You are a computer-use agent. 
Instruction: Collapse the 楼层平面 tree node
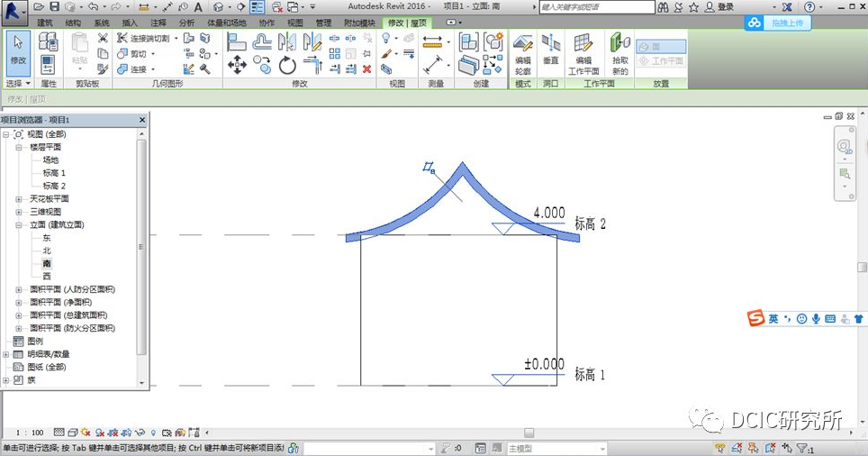(19, 147)
